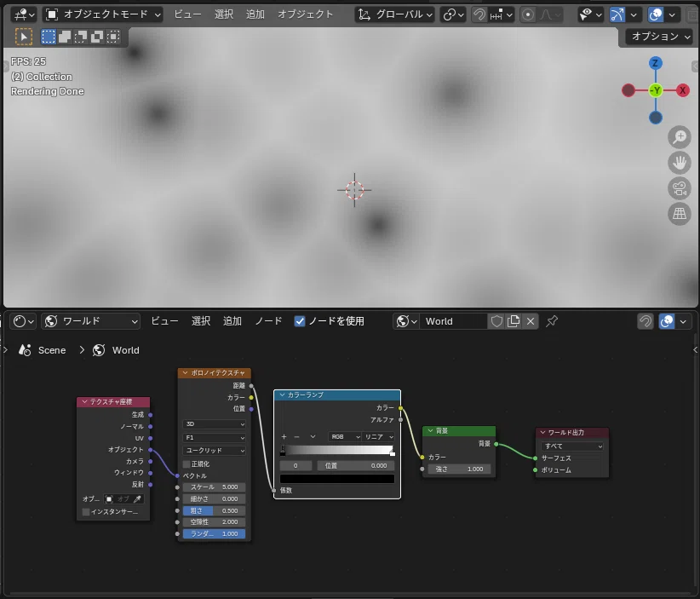This screenshot has width=700, height=599.
Task: Open the proportional falloff curve menu
Action: [x=550, y=14]
